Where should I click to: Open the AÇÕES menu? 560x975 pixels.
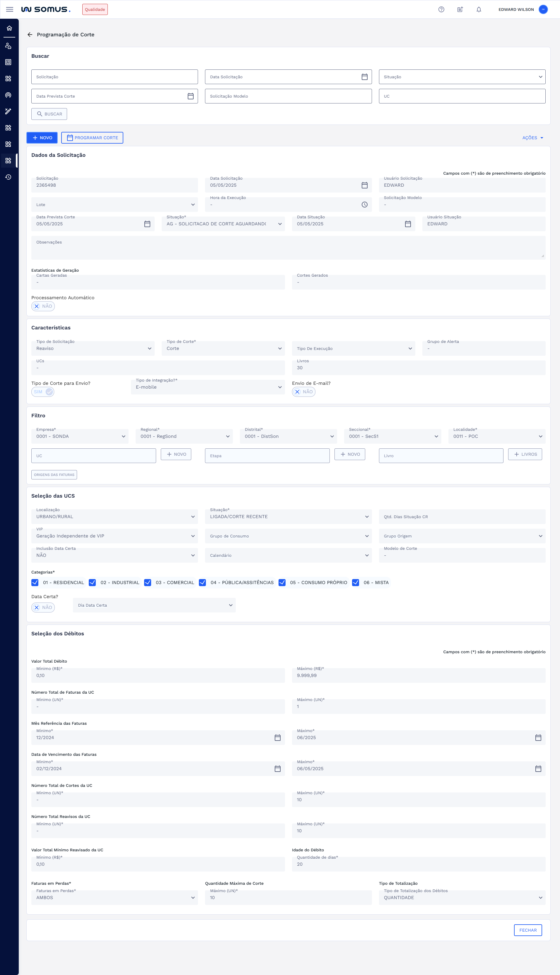click(533, 138)
